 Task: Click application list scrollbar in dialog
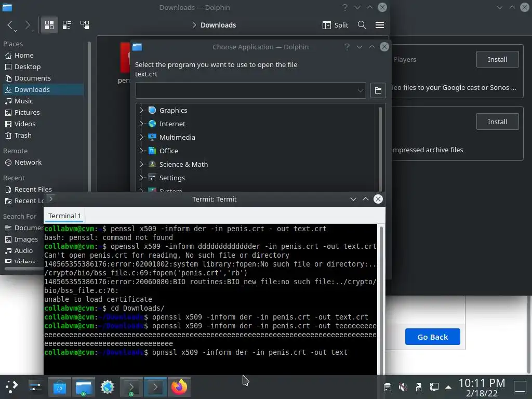[380, 149]
